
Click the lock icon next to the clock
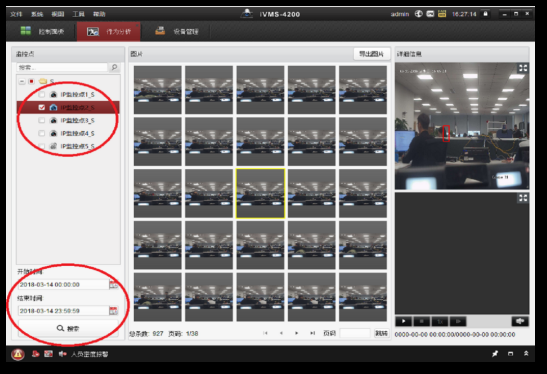pos(485,14)
